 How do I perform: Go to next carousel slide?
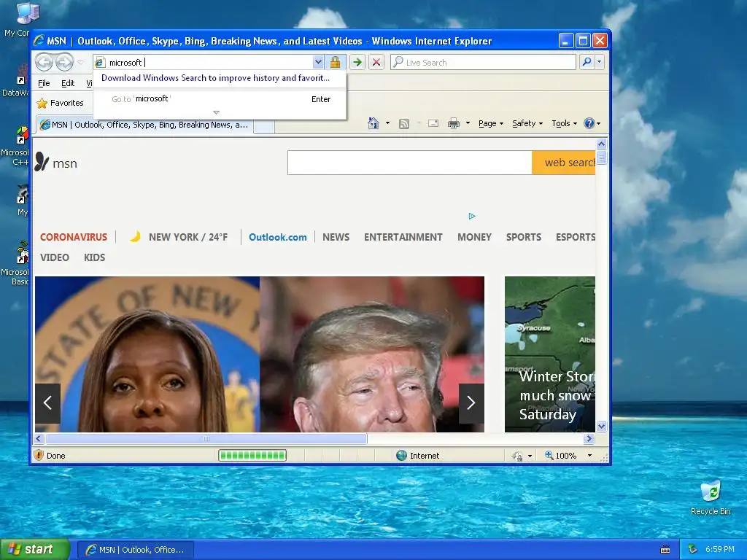[471, 402]
